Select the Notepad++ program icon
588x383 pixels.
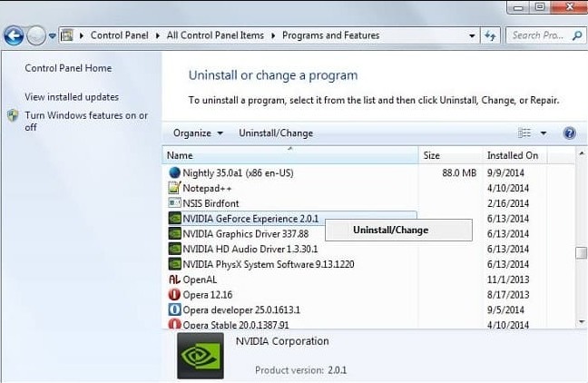click(175, 188)
